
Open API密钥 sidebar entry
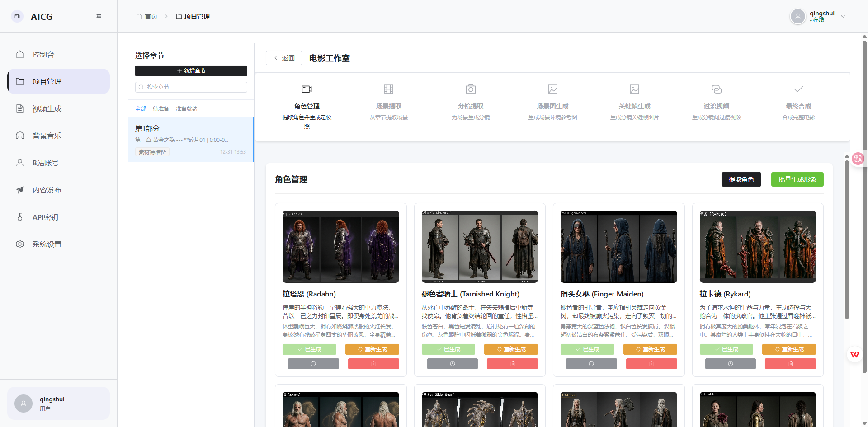coord(58,217)
